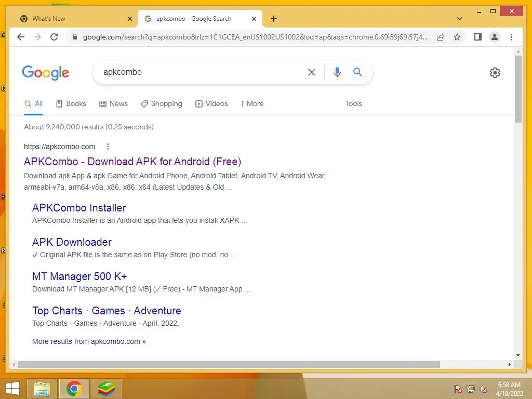Bookmark this page with the star icon

(457, 37)
